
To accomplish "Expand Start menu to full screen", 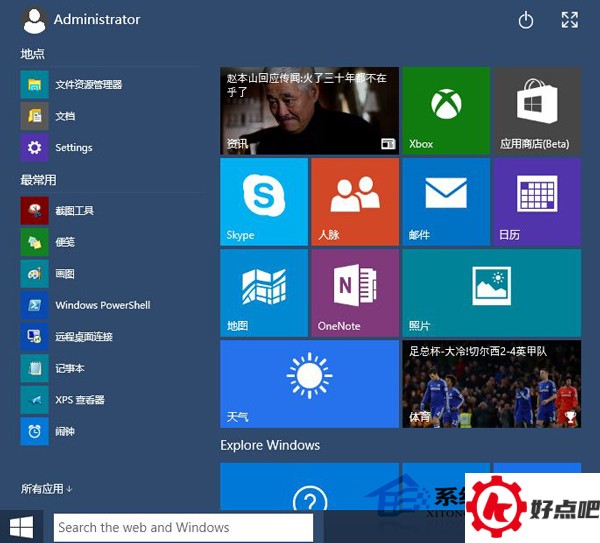I will [x=570, y=20].
